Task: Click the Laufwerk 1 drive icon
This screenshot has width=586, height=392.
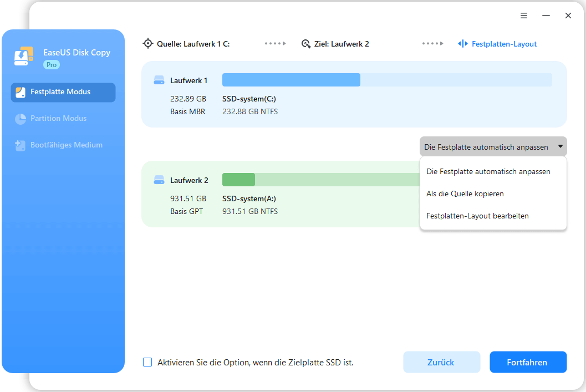Action: point(159,80)
